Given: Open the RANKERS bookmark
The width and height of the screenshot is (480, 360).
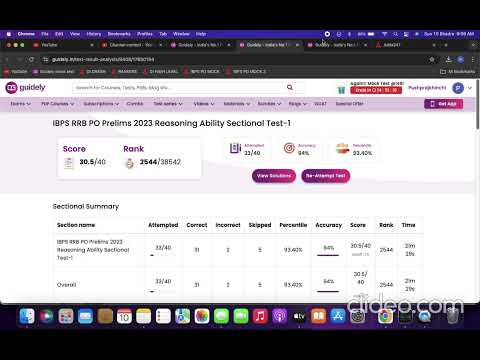Looking at the screenshot, I should pos(124,71).
